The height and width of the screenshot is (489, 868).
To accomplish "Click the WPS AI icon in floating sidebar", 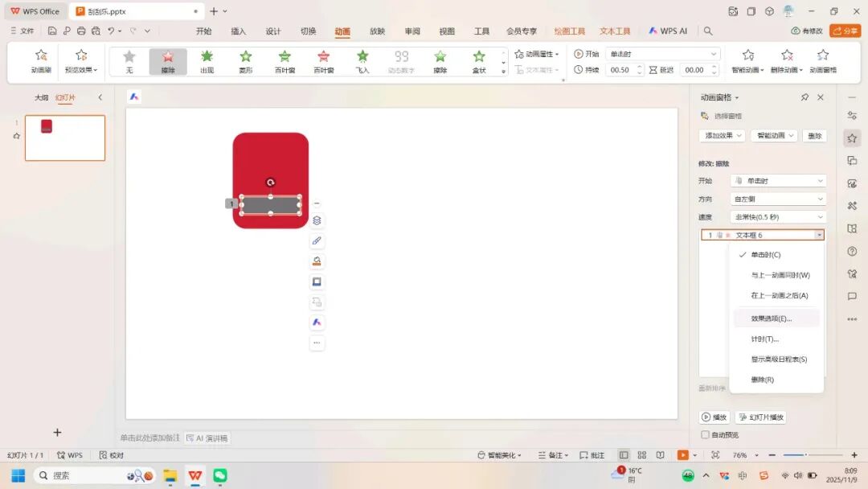I will coord(317,322).
